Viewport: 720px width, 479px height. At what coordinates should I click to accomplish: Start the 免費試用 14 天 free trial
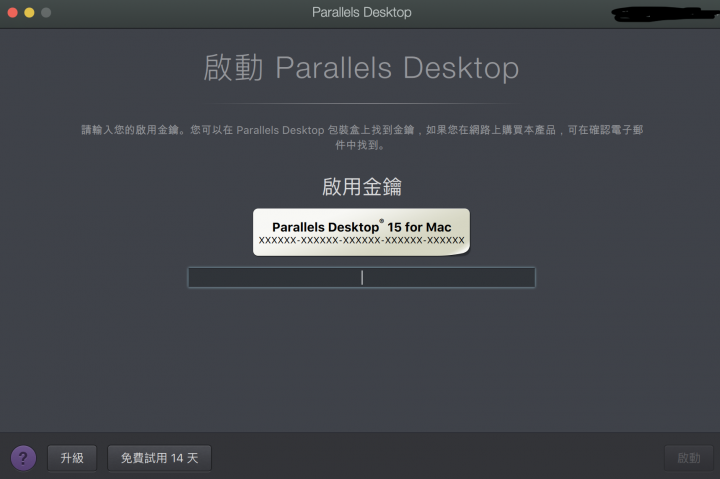pos(159,458)
